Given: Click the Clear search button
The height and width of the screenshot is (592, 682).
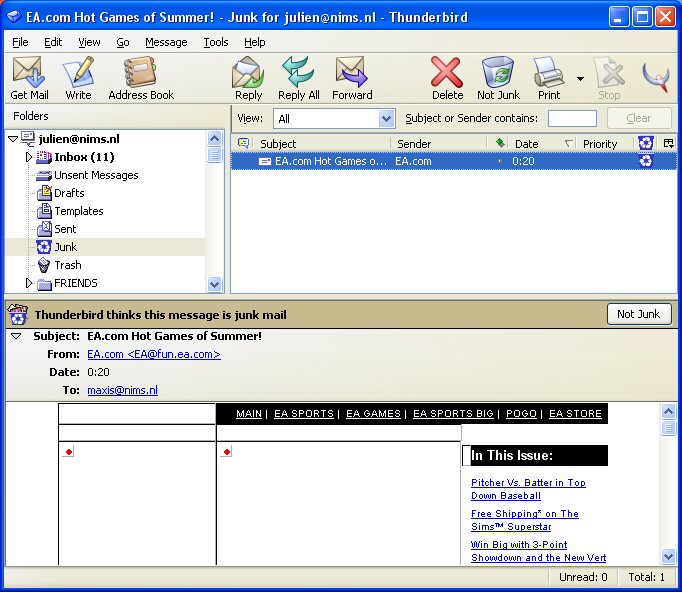Looking at the screenshot, I should coord(639,118).
